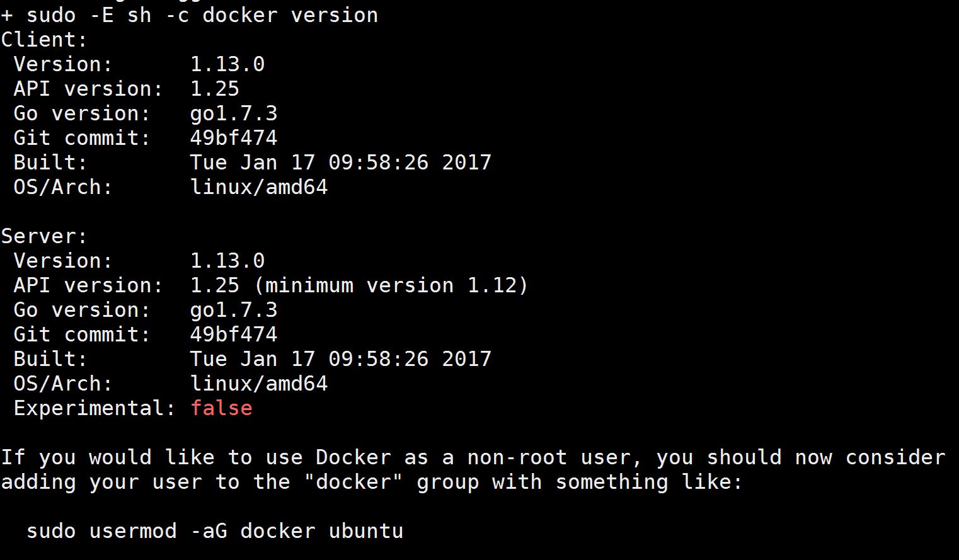Click the Server linux/amd64 value
959x560 pixels.
pyautogui.click(x=259, y=384)
